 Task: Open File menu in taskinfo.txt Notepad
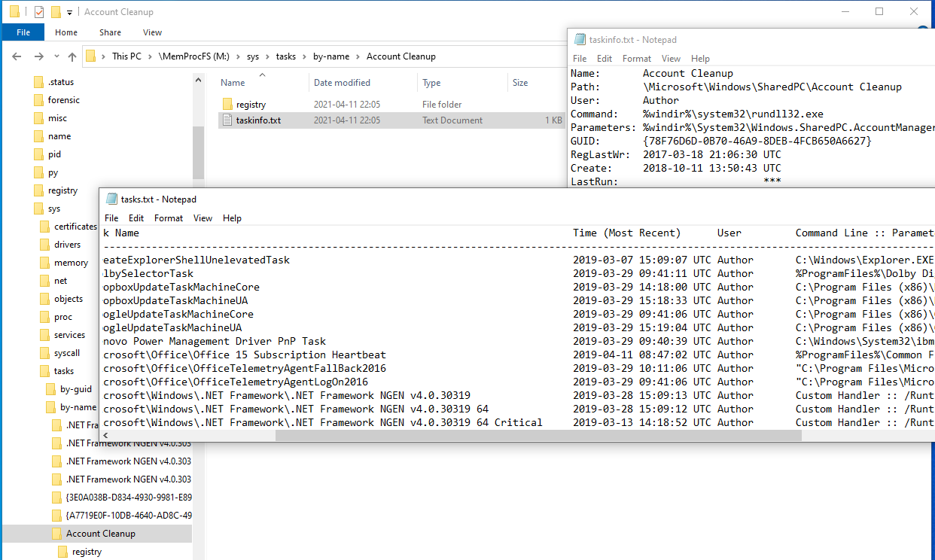[580, 58]
